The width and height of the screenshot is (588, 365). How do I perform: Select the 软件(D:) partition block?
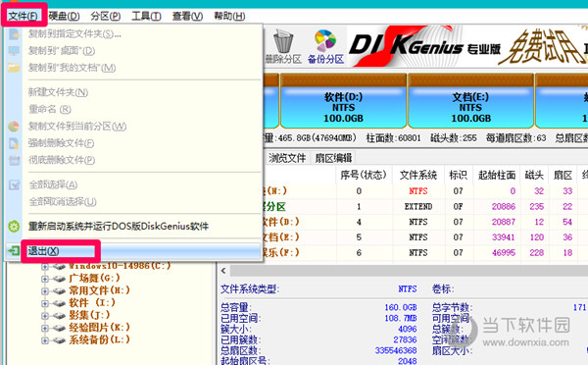[x=344, y=101]
